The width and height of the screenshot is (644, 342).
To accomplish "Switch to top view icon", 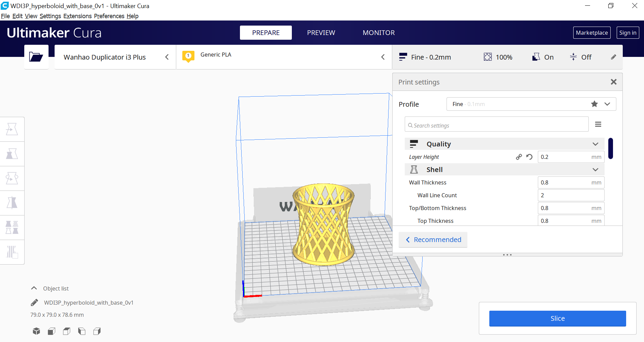I will tap(67, 331).
